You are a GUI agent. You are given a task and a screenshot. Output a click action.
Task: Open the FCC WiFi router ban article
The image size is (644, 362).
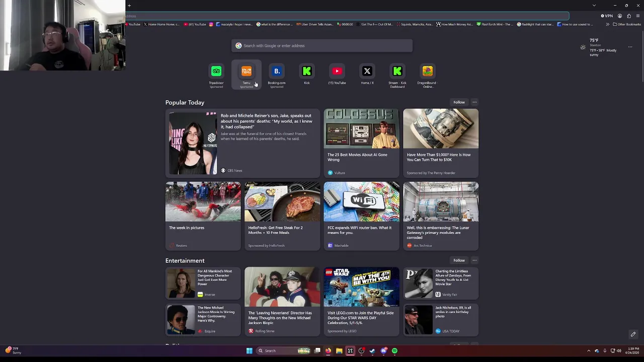pyautogui.click(x=361, y=216)
